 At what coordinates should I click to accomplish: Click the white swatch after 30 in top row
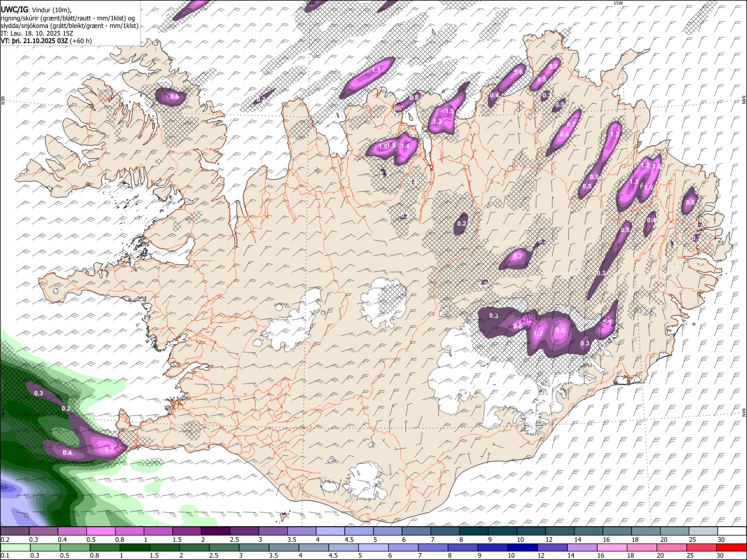732,531
